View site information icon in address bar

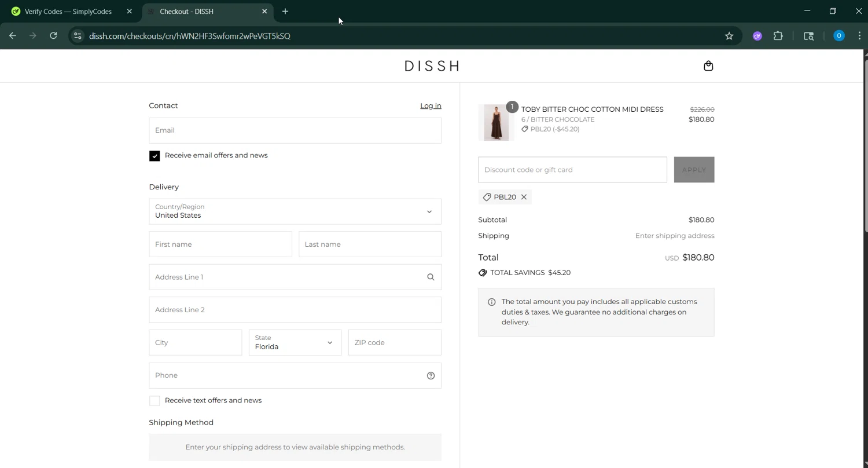click(x=78, y=36)
